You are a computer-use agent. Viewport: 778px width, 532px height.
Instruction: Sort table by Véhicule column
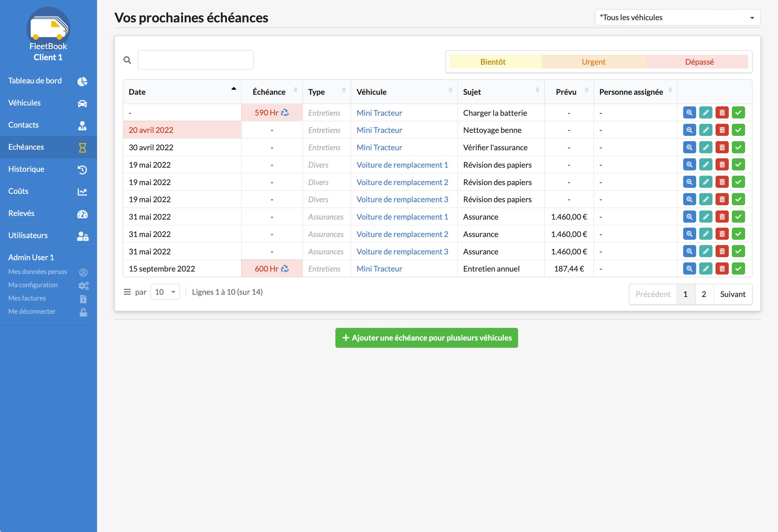pyautogui.click(x=404, y=92)
